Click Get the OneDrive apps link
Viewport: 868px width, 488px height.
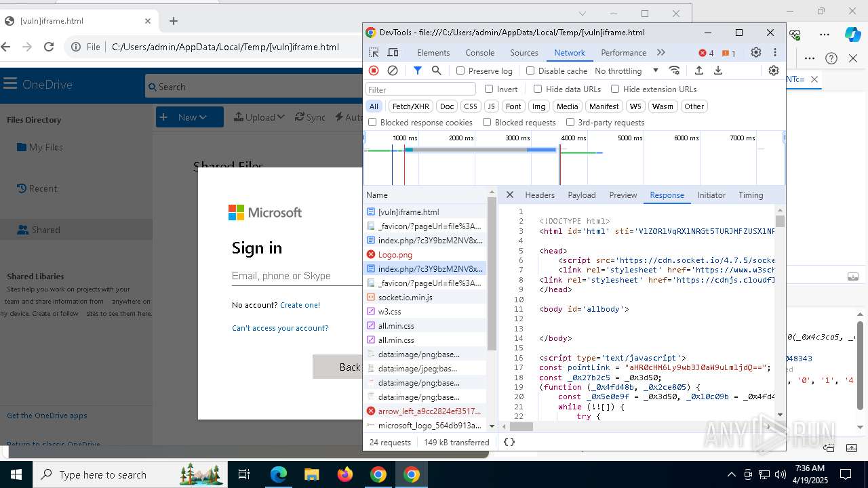(47, 415)
